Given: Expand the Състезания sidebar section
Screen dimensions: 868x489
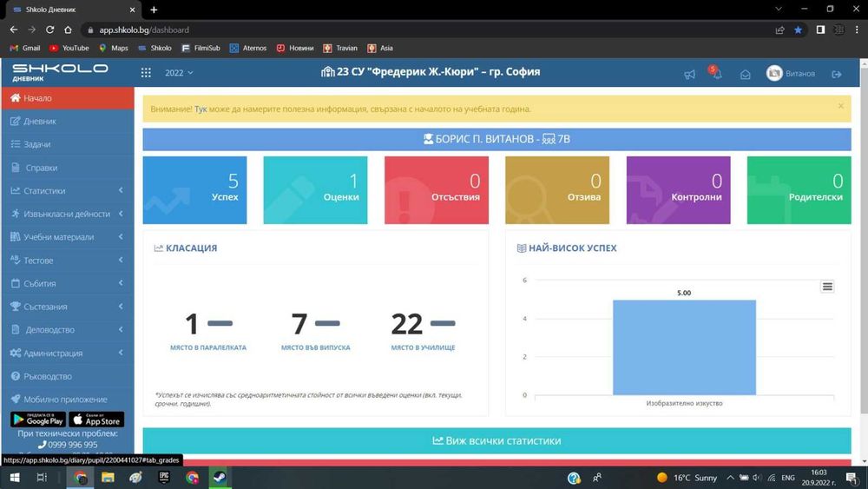Looking at the screenshot, I should (68, 307).
